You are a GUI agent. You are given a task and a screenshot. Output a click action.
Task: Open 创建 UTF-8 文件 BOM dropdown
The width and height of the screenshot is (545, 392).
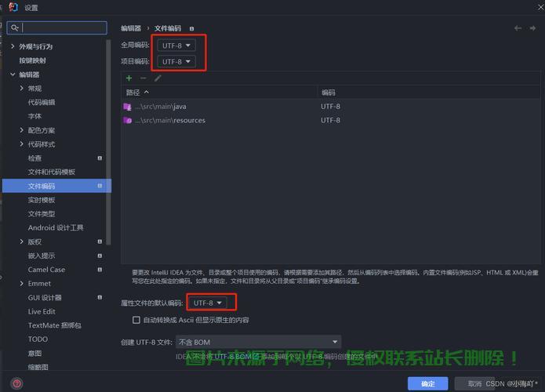click(x=258, y=342)
